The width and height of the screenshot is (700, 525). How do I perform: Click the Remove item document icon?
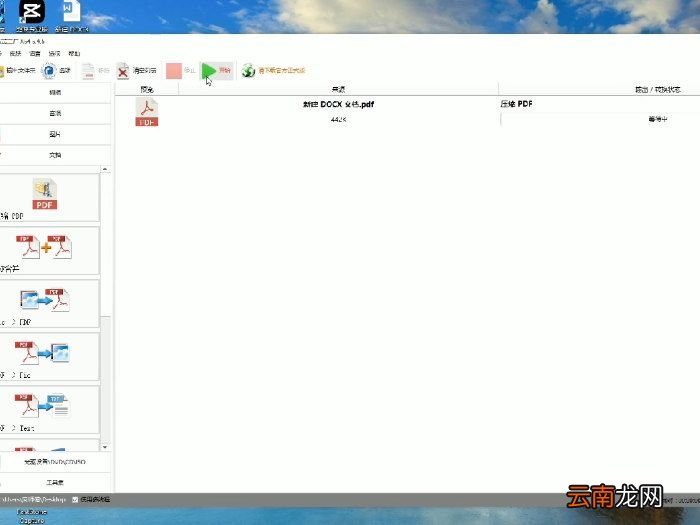pyautogui.click(x=88, y=71)
